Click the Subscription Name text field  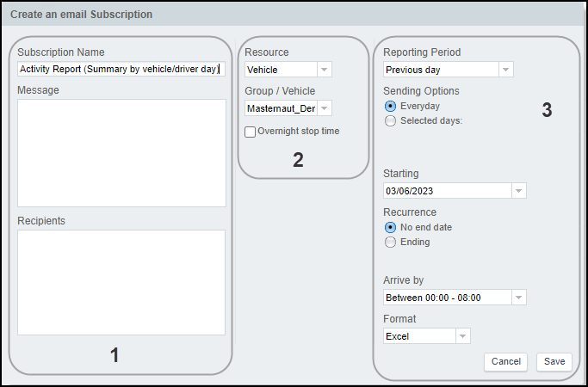pos(121,70)
